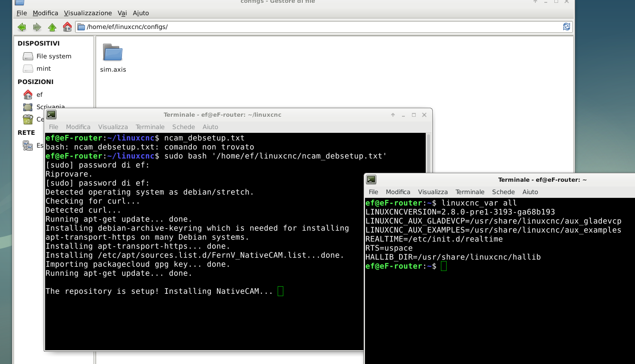This screenshot has height=364, width=635.
Task: Click title bar 'Terminale - ef@eF-router: ~'
Action: pyautogui.click(x=542, y=180)
